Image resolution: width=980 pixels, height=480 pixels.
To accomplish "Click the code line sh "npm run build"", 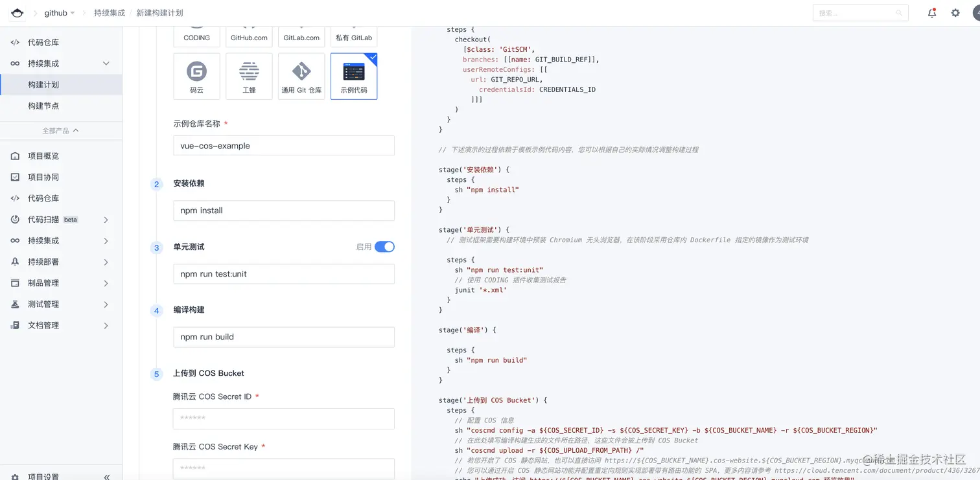I will click(491, 360).
